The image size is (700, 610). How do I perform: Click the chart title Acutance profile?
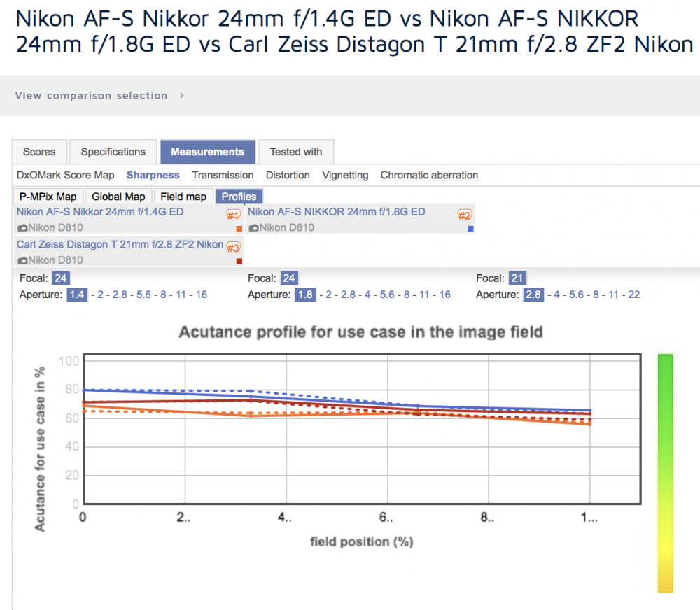[x=360, y=332]
